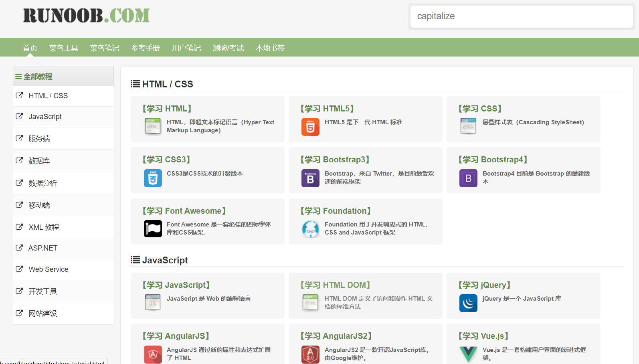Open ASP.NET sidebar link
Screen dimensions: 639x364
coord(42,248)
